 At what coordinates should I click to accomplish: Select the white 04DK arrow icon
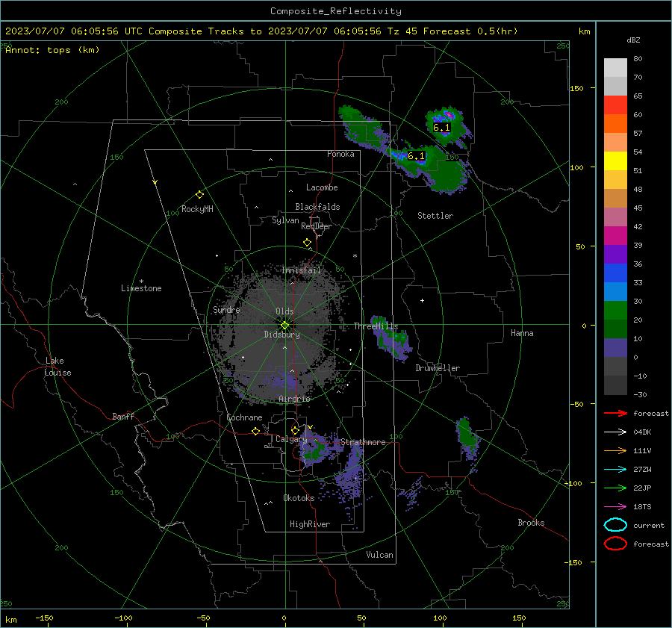(615, 432)
